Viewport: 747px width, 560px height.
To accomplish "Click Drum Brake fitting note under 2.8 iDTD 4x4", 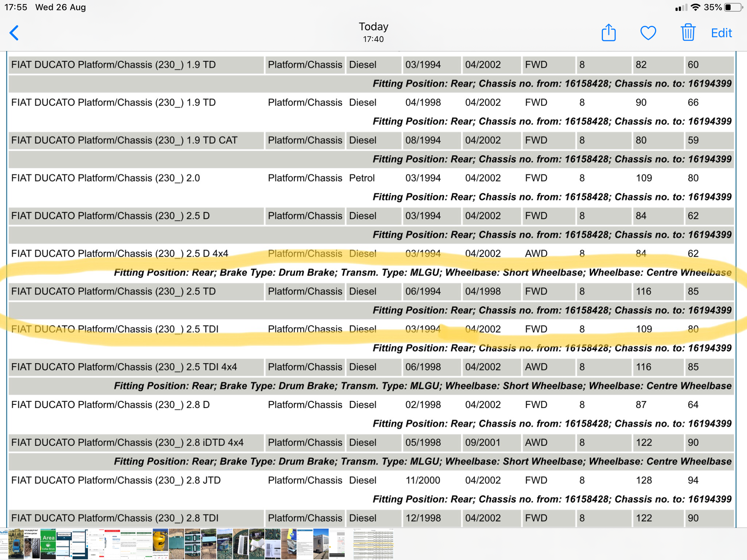I will coord(423,461).
